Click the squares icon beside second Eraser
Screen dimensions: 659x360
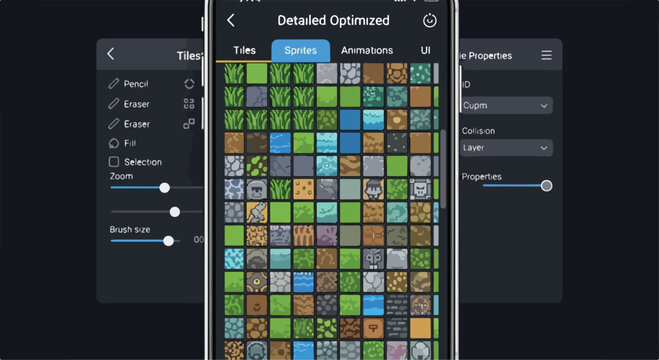point(189,124)
